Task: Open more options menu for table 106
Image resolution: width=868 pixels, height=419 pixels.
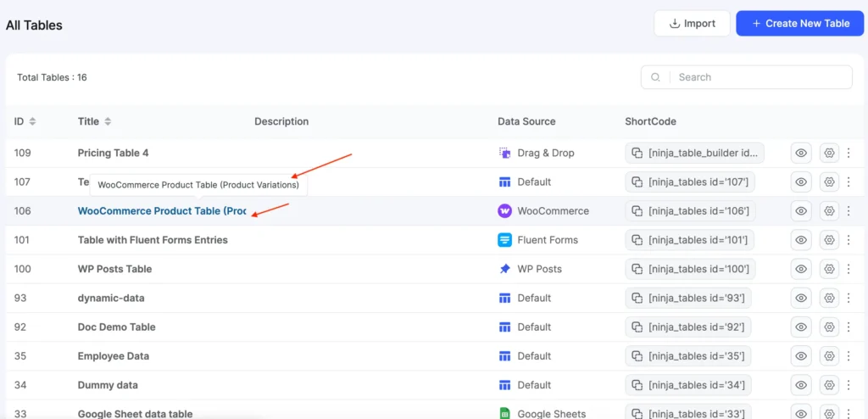Action: coord(848,210)
